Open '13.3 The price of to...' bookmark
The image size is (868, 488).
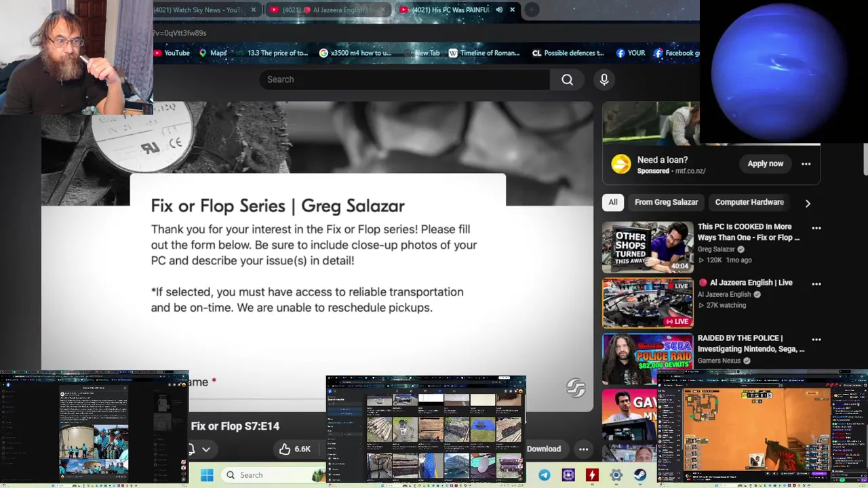(272, 53)
